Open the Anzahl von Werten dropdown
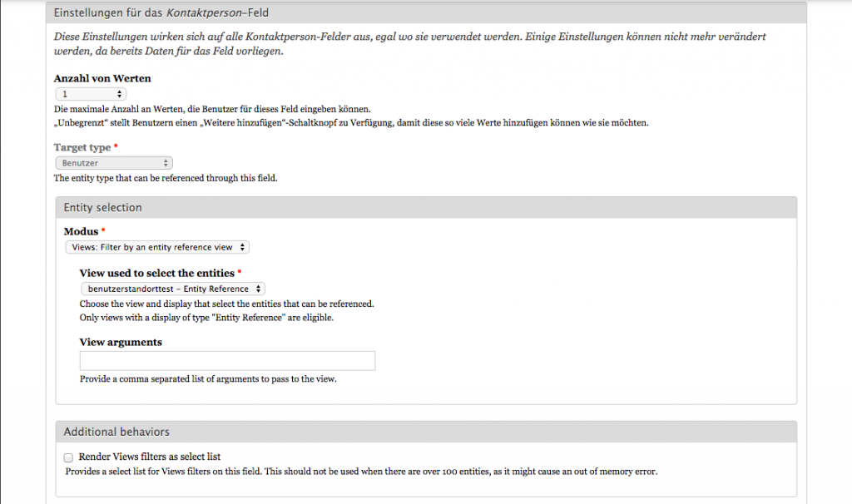Viewport: 852px width, 504px height. click(x=90, y=95)
